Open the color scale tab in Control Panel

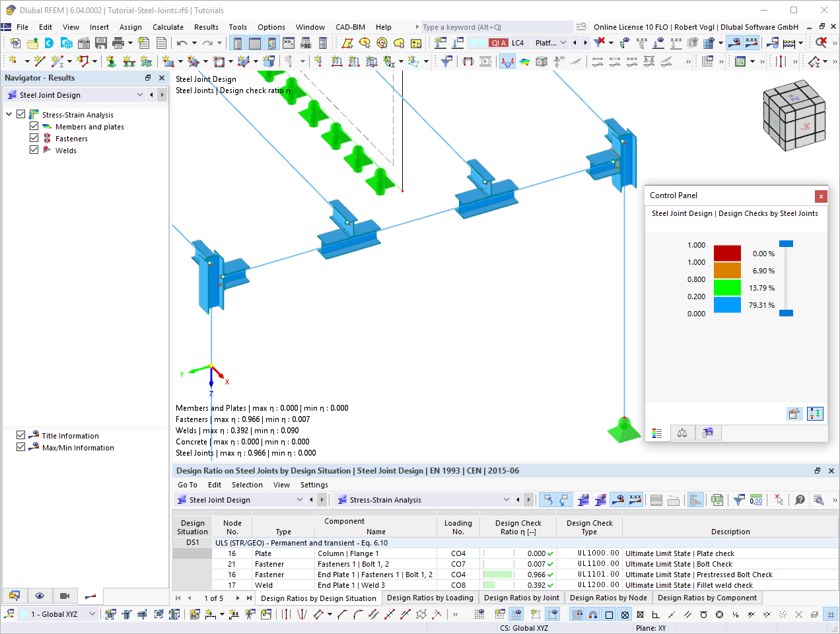(657, 433)
